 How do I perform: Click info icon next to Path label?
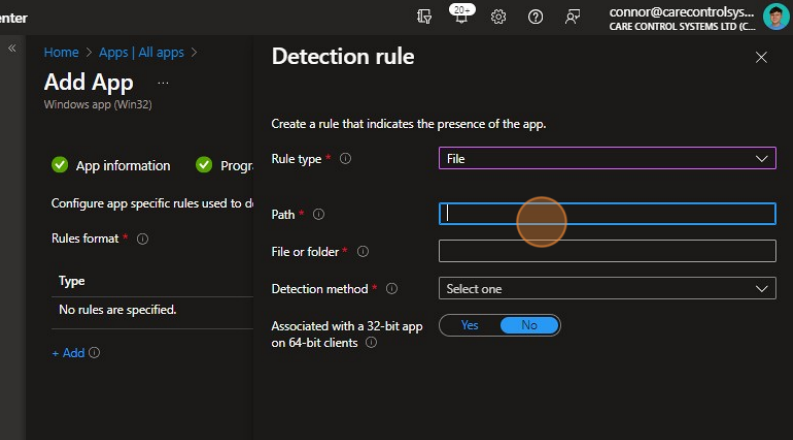tap(319, 214)
